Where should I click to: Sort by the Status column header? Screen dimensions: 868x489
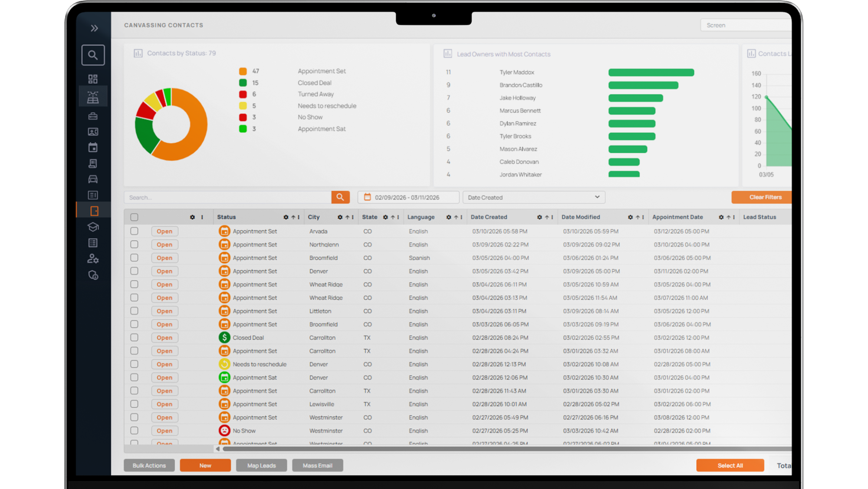pyautogui.click(x=227, y=217)
